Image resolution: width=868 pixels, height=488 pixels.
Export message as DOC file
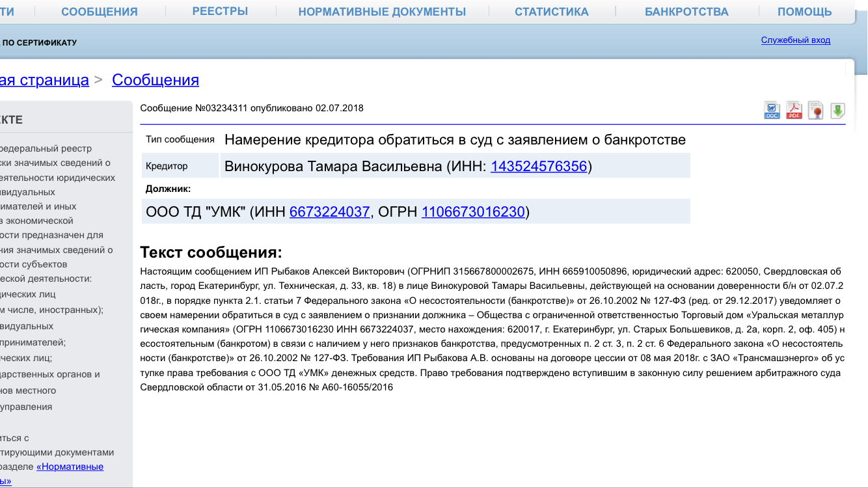772,111
